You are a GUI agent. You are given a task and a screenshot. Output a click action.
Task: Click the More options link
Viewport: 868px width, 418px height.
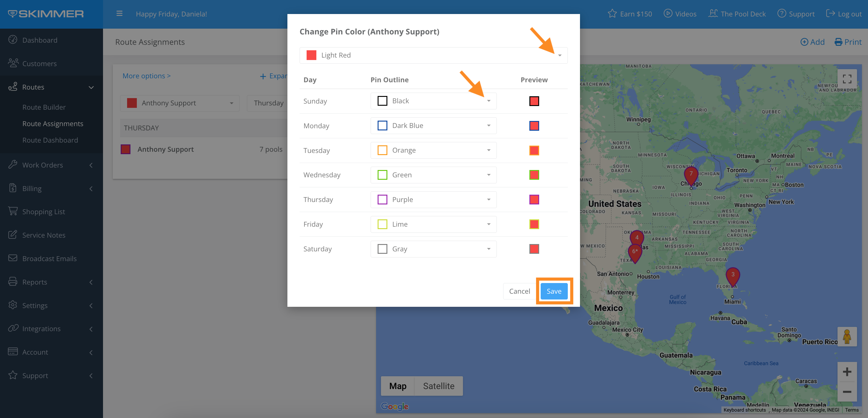coord(146,76)
